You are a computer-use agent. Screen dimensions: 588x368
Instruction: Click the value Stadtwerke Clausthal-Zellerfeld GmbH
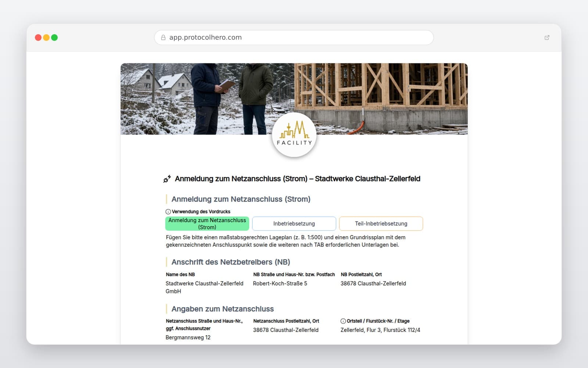coord(205,287)
